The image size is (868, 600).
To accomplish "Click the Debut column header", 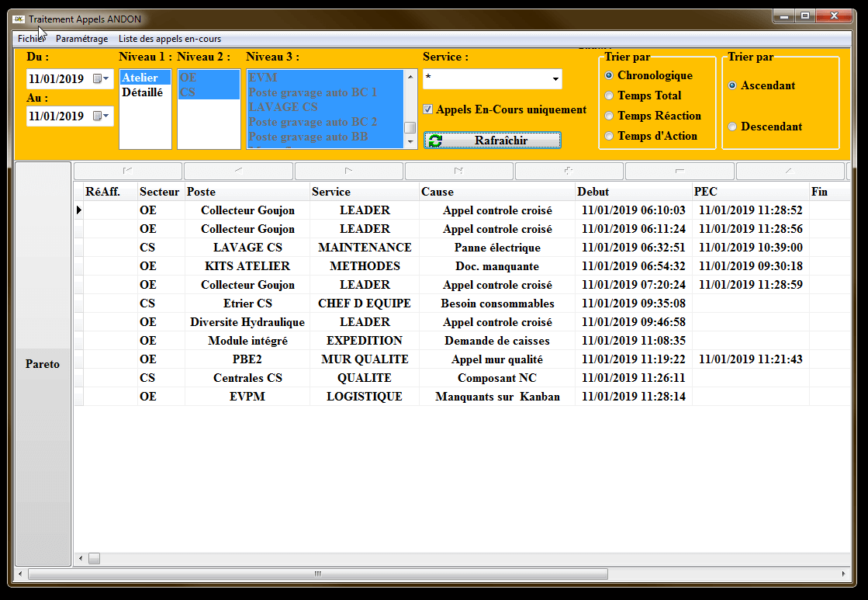I will [633, 192].
